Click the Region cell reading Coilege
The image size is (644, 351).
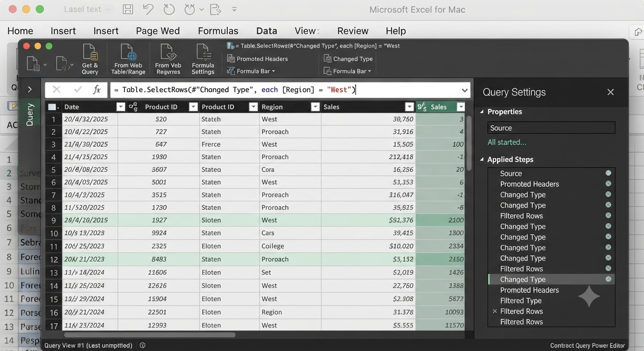coord(290,246)
